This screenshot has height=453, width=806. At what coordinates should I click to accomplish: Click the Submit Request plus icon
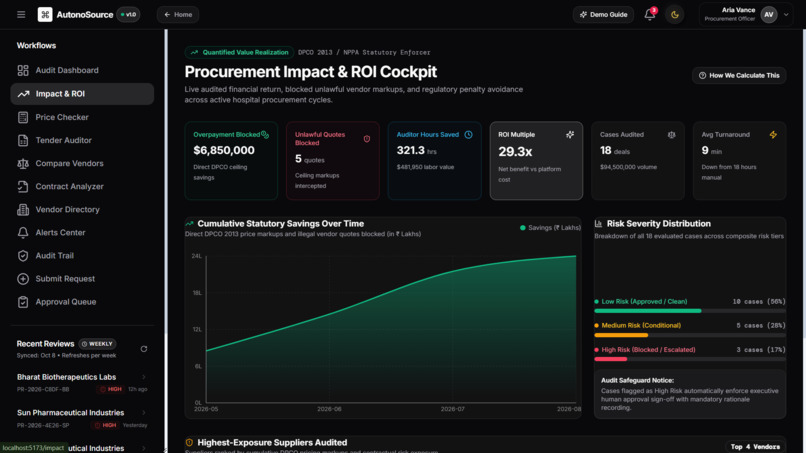23,279
